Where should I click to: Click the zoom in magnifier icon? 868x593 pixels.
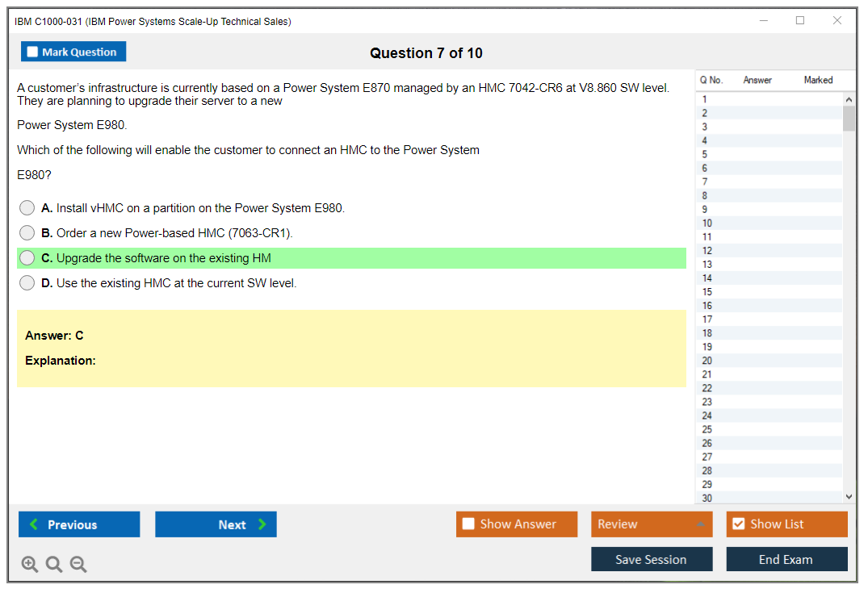30,565
